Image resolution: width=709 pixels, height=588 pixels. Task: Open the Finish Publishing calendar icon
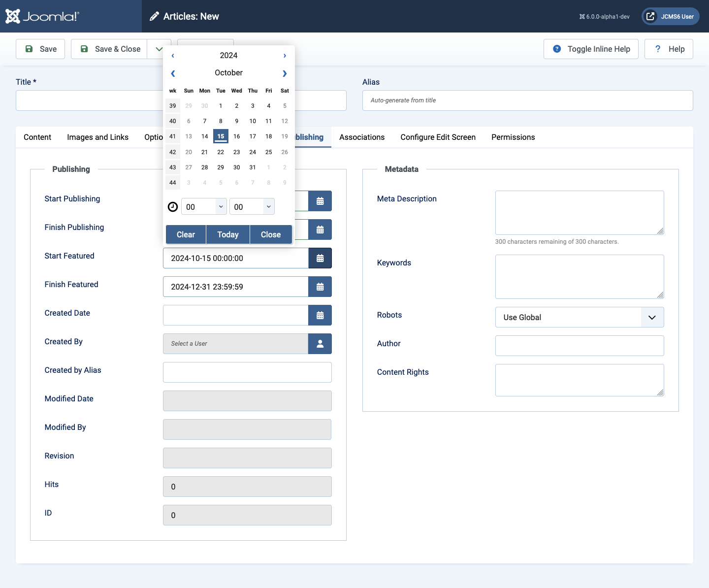point(320,229)
